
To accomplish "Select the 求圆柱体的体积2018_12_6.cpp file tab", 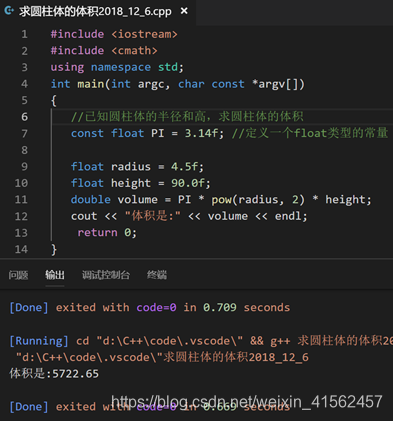I will tap(98, 12).
